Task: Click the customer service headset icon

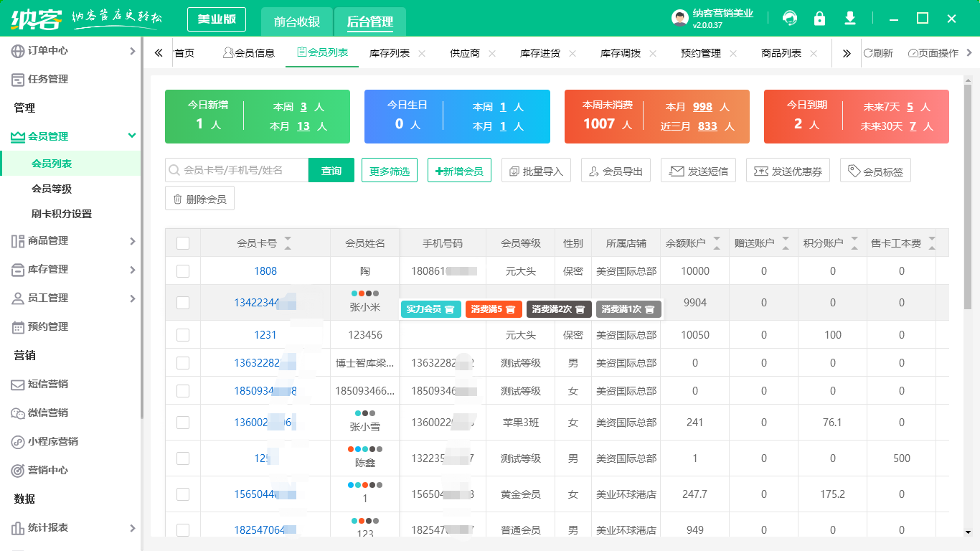Action: (790, 19)
